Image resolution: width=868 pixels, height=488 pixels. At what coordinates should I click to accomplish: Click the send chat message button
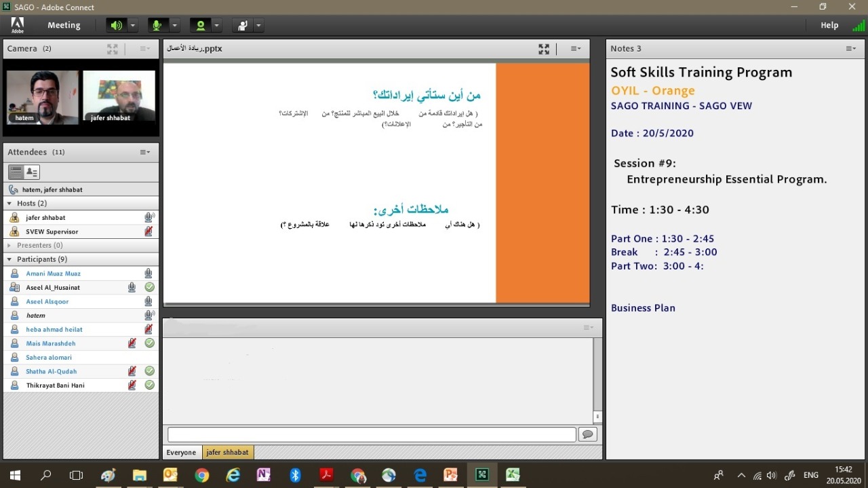[x=587, y=434]
